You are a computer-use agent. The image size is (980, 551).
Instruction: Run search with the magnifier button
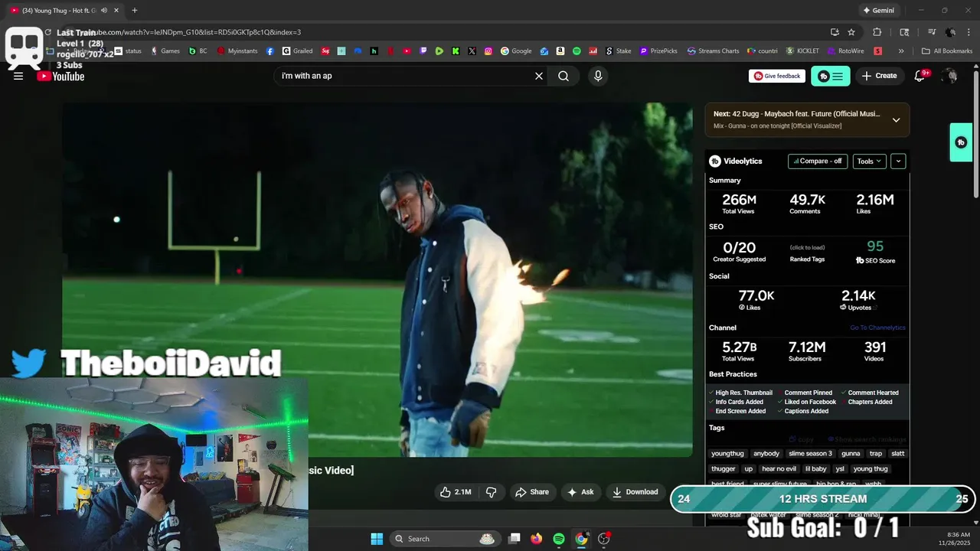click(x=563, y=76)
